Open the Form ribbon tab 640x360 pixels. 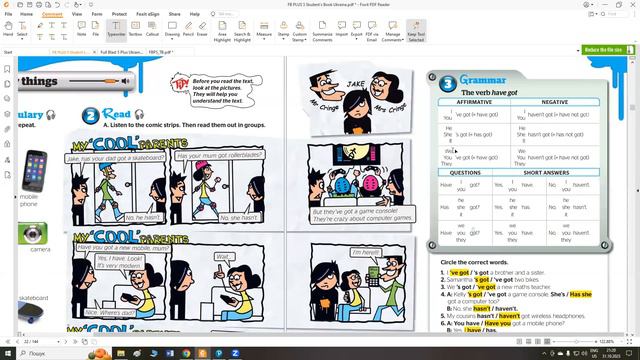click(97, 14)
